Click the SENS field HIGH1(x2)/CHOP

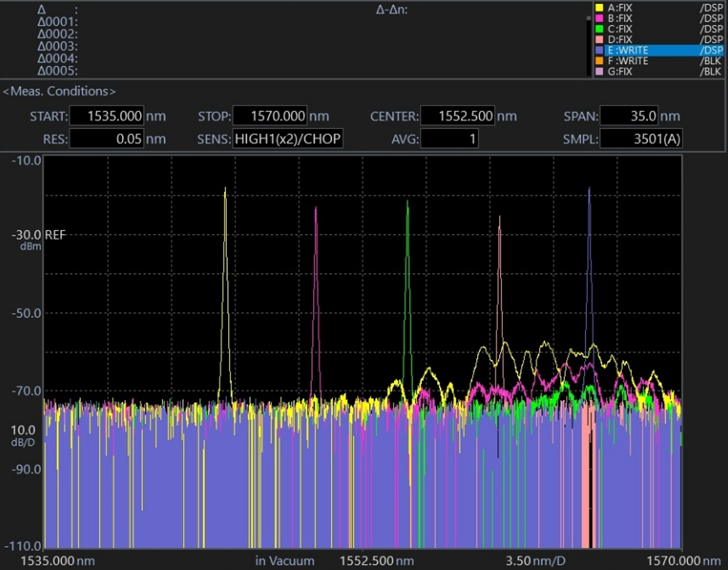point(288,139)
